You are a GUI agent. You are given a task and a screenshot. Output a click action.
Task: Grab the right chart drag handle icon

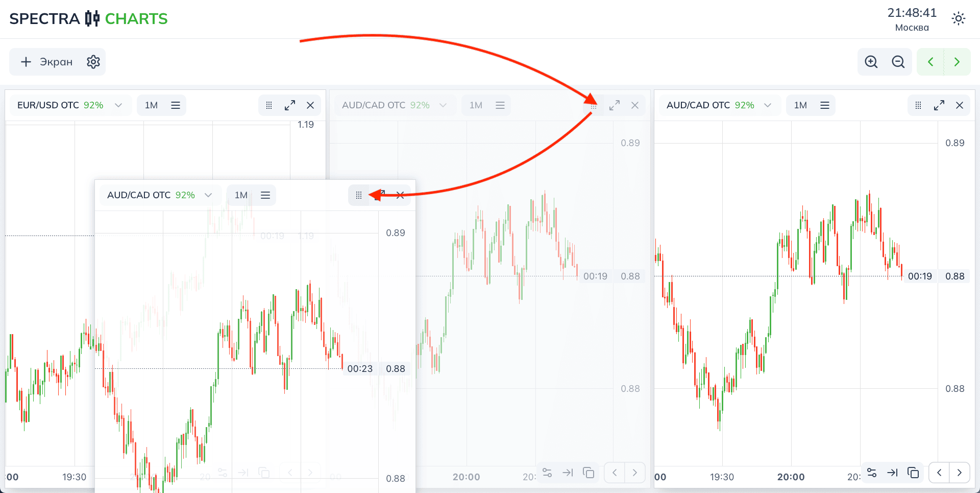(918, 105)
